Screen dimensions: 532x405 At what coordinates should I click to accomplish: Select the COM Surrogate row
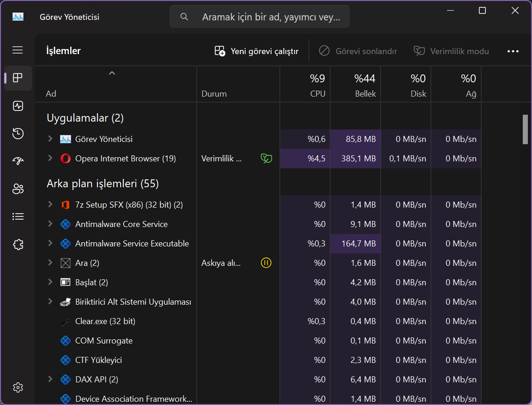pyautogui.click(x=258, y=340)
